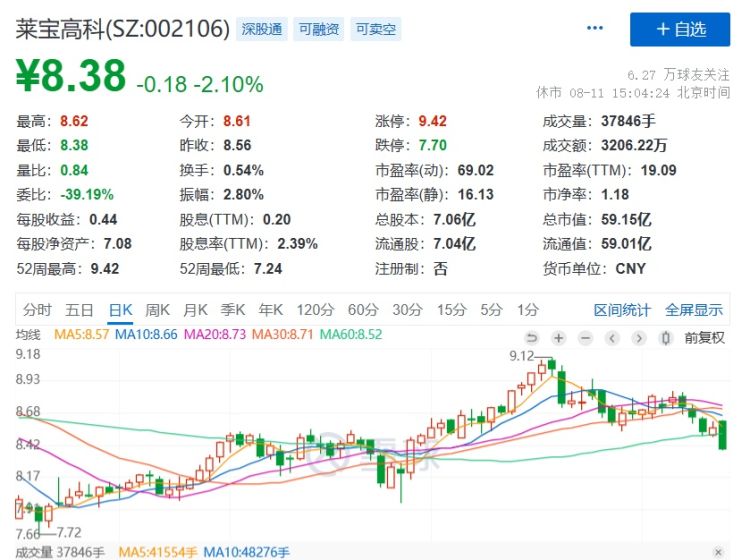
Task: Select the 月K monthly candlestick tab
Action: (195, 310)
